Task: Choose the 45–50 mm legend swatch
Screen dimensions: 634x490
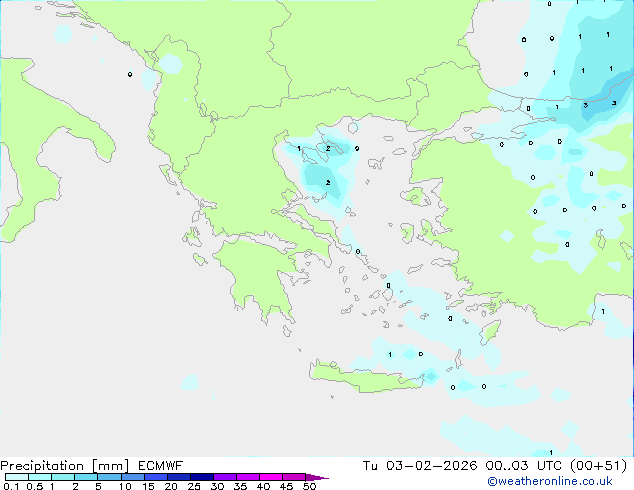Action: [294, 477]
